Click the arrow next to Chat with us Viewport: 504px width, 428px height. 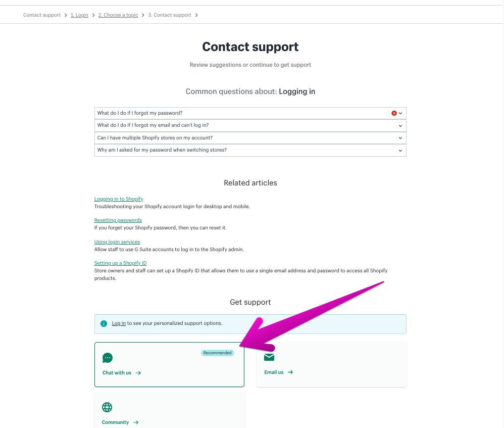click(138, 373)
